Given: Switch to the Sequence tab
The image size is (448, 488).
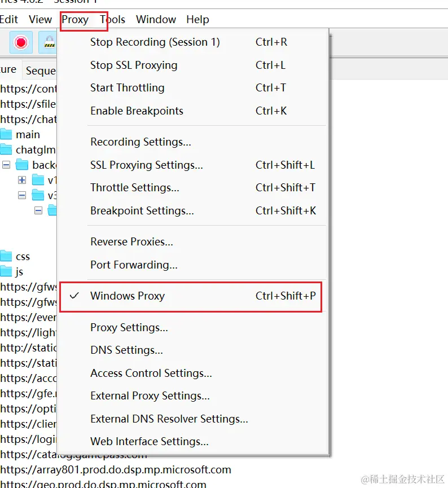Looking at the screenshot, I should [41, 71].
